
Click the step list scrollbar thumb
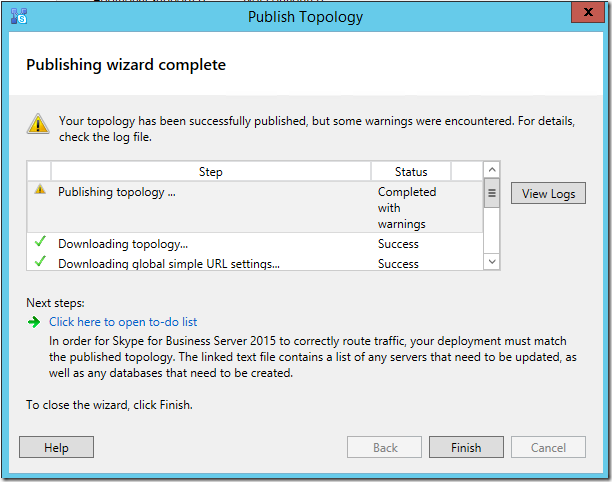[492, 193]
